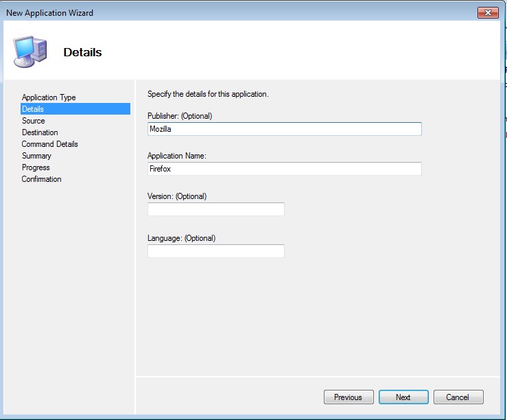Go back with the Previous button
507x420 pixels.
pyautogui.click(x=349, y=397)
